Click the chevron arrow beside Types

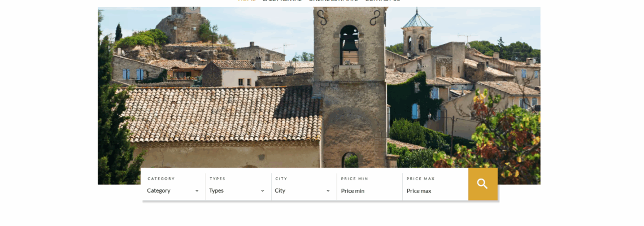(263, 190)
